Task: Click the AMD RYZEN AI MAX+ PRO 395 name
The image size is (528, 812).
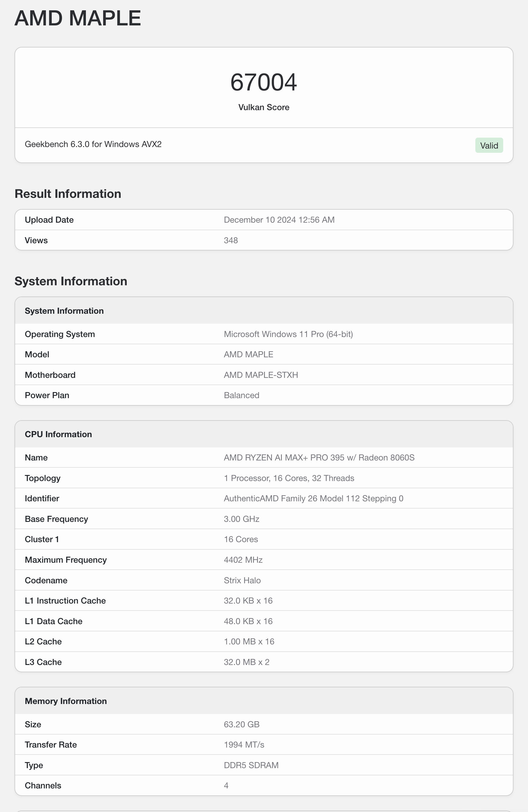Action: click(319, 457)
